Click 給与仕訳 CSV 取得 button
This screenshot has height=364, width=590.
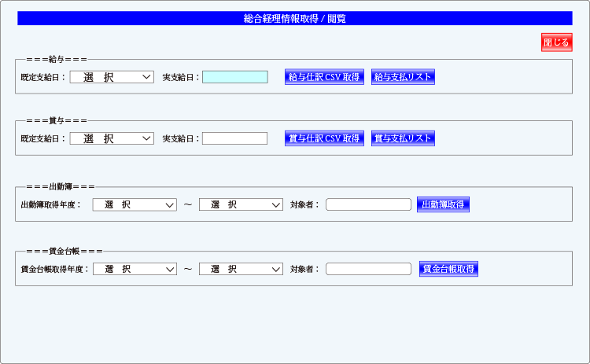click(324, 77)
